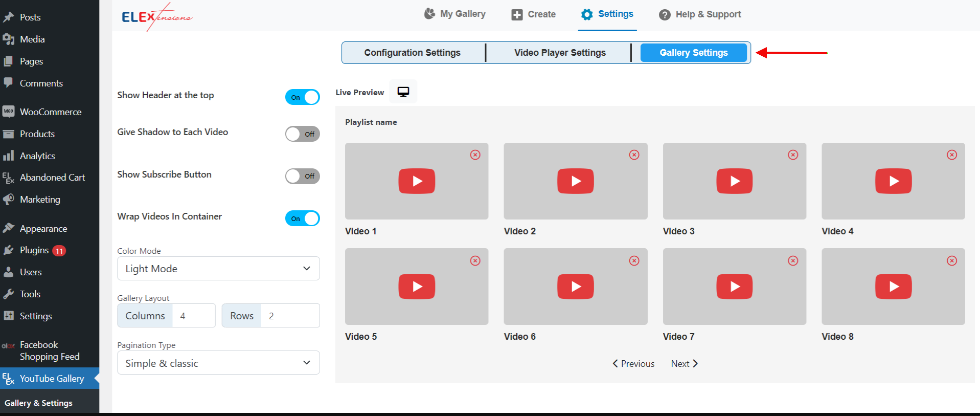Click the Columns number input field

point(194,316)
